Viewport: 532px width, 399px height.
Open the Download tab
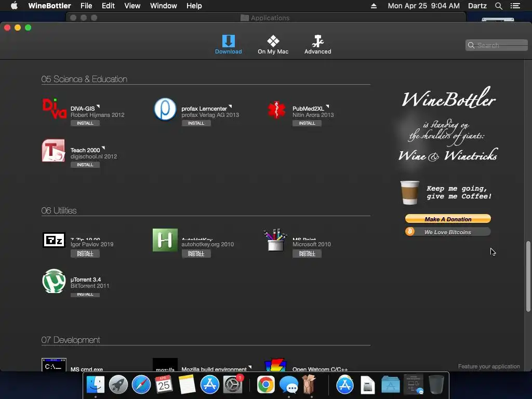coord(229,45)
